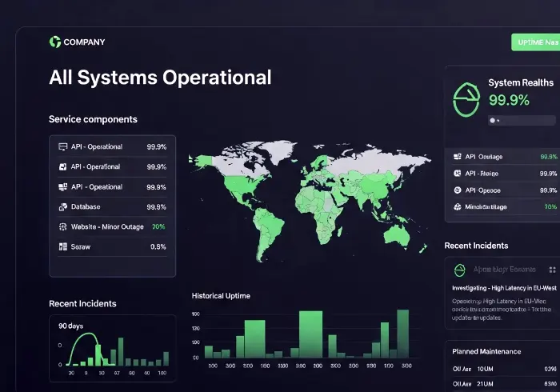Screen dimensions: 560x392
Task: Click the System Realths gauge icon
Action: tap(466, 100)
